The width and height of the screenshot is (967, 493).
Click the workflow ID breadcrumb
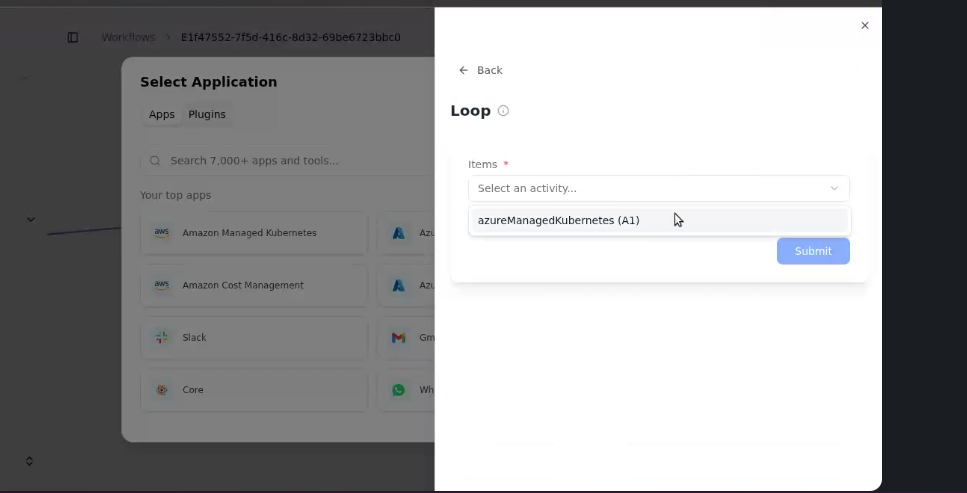coord(290,38)
